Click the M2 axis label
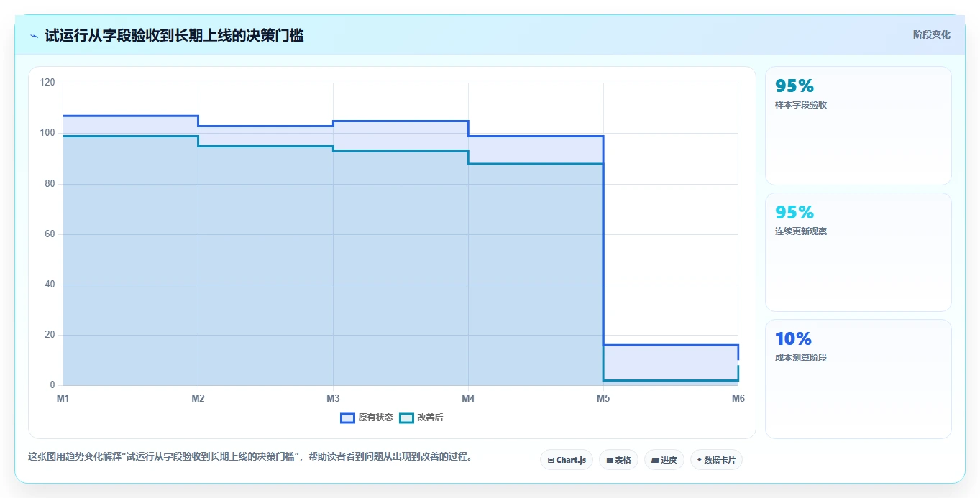Image resolution: width=980 pixels, height=498 pixels. (198, 398)
